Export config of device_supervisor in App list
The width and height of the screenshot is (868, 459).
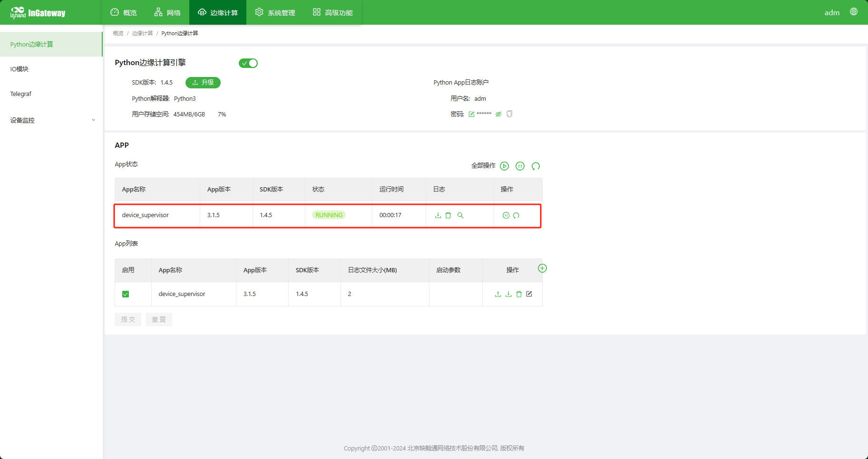[x=508, y=294]
